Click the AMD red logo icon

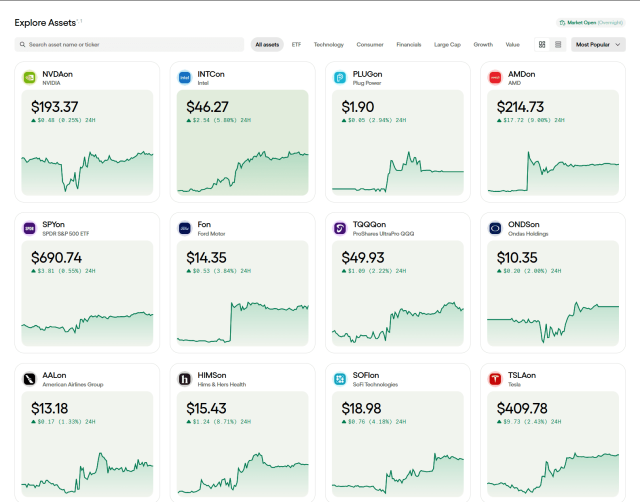(x=495, y=78)
